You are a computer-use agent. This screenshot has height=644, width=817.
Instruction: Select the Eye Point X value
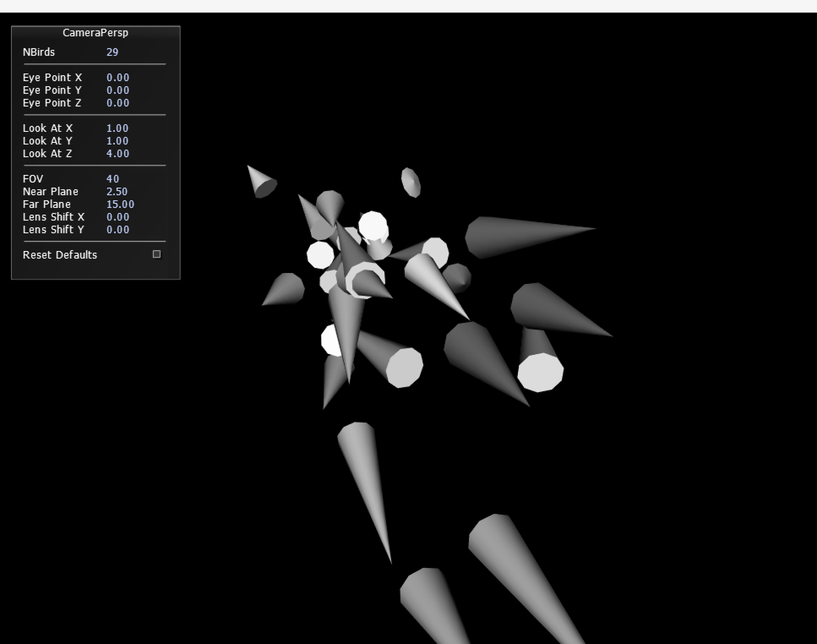coord(118,77)
